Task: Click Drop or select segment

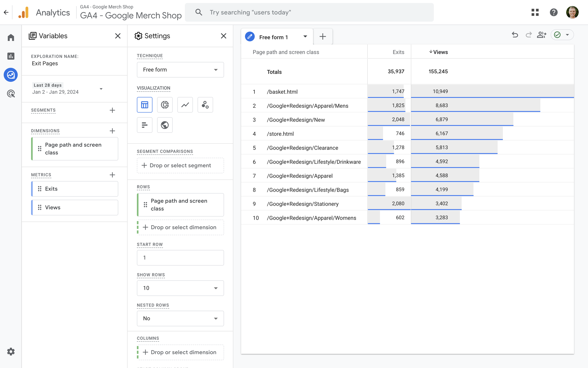Action: click(x=180, y=165)
